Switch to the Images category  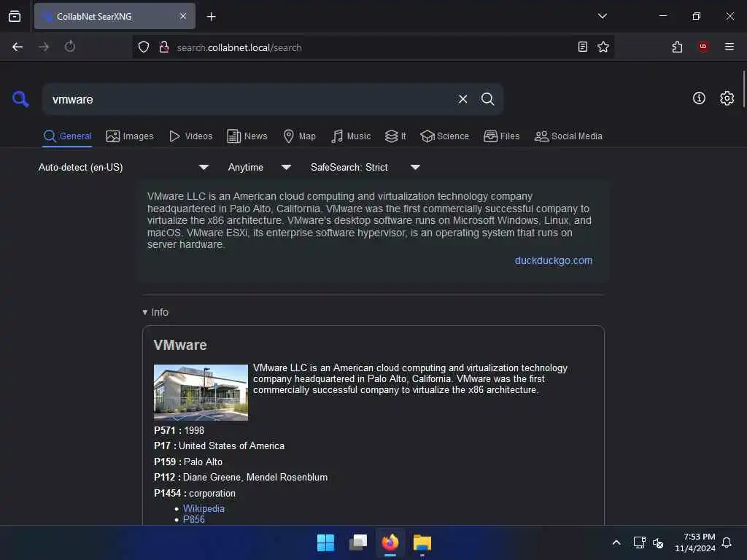[x=130, y=136]
